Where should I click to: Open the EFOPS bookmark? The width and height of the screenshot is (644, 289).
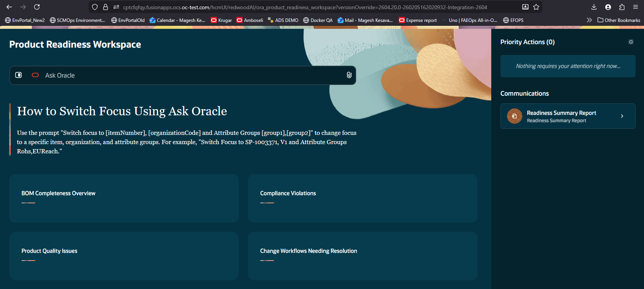click(513, 20)
